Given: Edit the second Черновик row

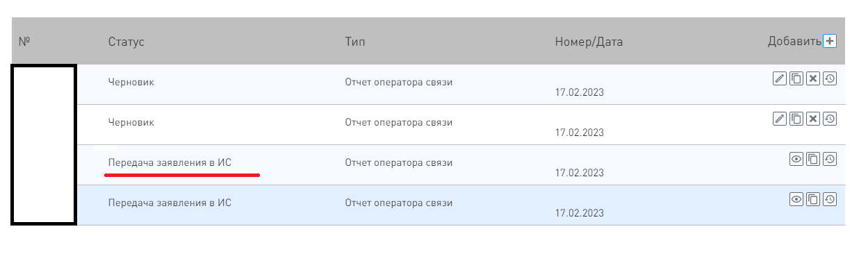Looking at the screenshot, I should coord(780,119).
